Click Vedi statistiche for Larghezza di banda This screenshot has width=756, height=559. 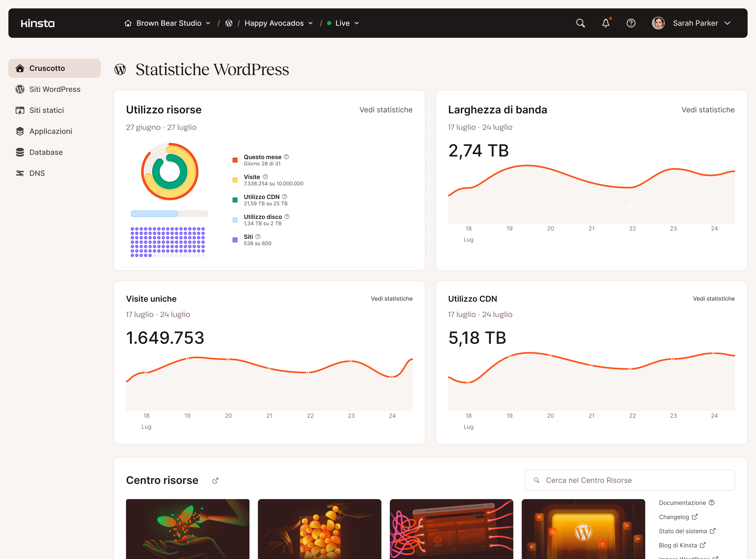[x=708, y=110]
